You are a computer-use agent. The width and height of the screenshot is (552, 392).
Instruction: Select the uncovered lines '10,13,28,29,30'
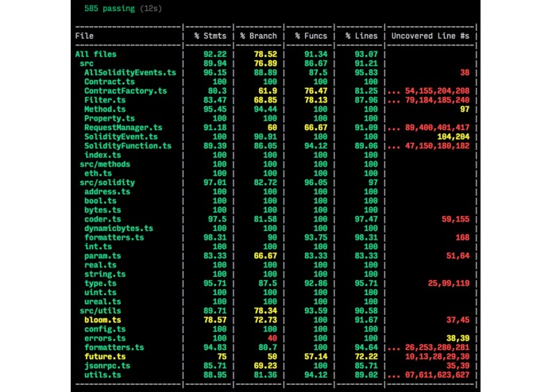pos(438,356)
